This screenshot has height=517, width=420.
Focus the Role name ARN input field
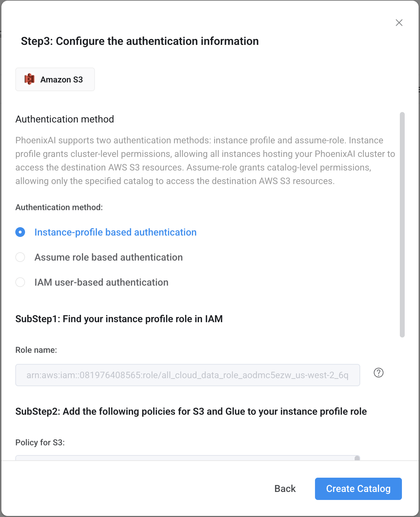click(x=188, y=375)
